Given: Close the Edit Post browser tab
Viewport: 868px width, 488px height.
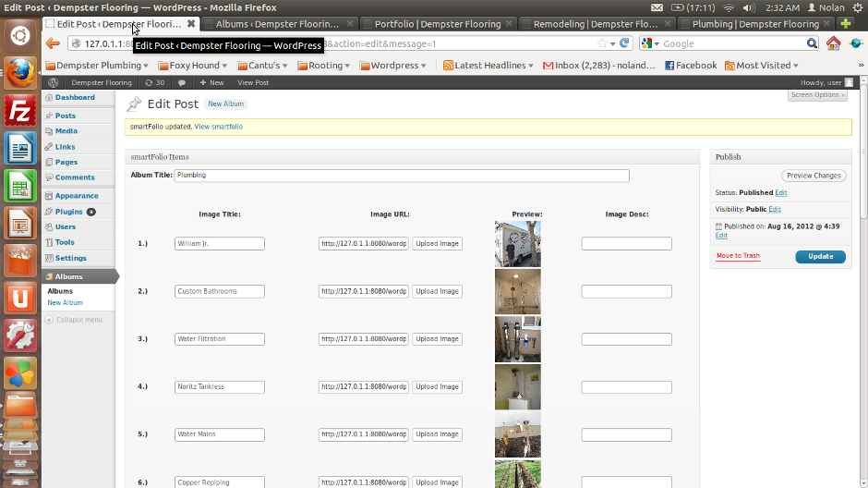Looking at the screenshot, I should pyautogui.click(x=191, y=24).
